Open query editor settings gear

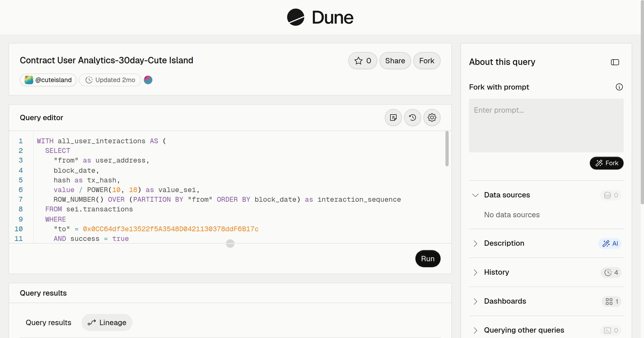coord(432,117)
